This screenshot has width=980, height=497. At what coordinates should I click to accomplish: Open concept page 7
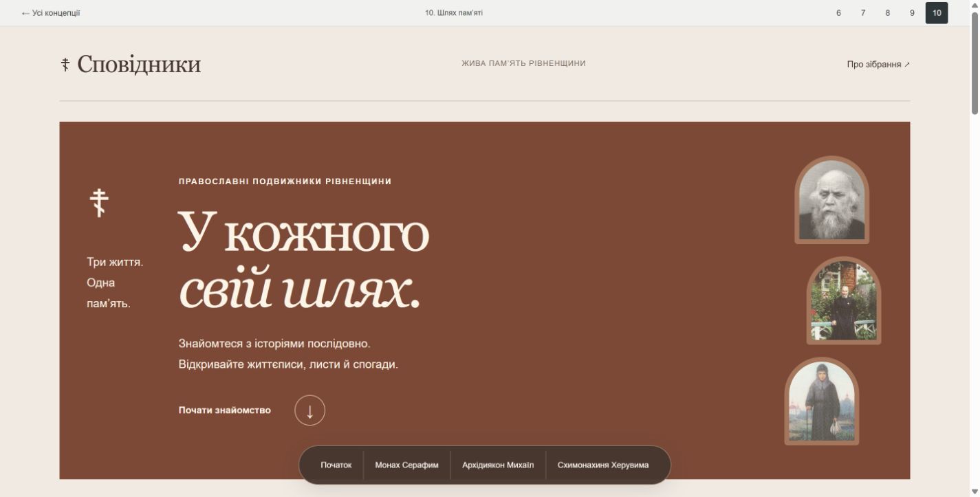coord(863,13)
